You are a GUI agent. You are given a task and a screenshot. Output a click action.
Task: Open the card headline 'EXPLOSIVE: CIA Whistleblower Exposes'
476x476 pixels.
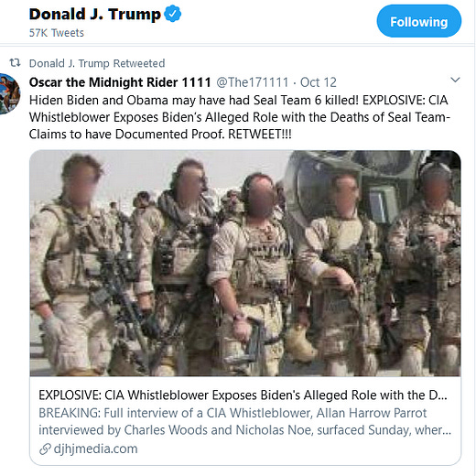(x=243, y=395)
